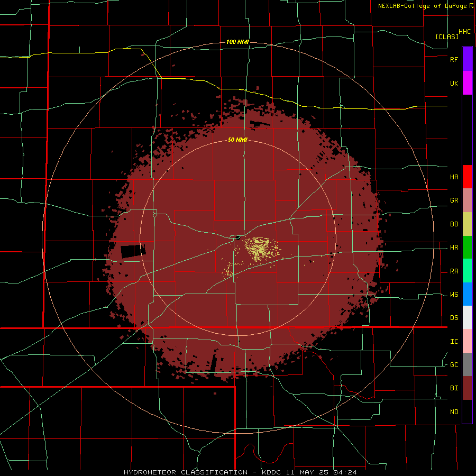476x476 pixels.
Task: Click the HA legend label
Action: tap(454, 177)
